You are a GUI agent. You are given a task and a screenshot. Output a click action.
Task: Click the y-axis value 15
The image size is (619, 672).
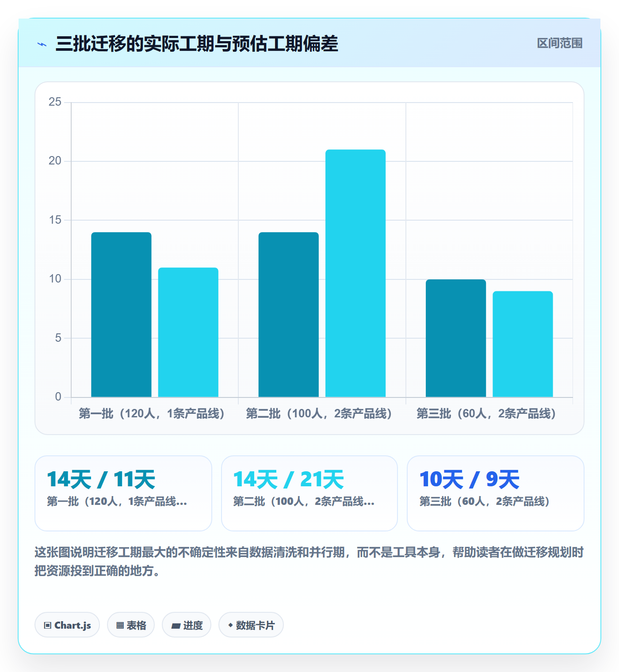pos(55,220)
